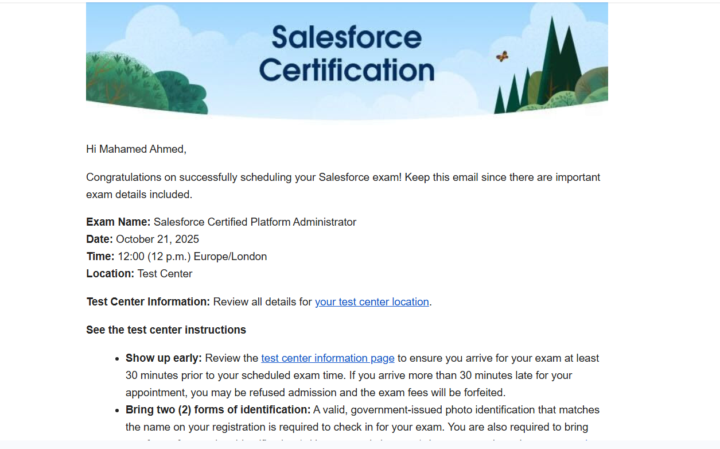Click the "Test Center Information:" bold label
Viewport: 720px width, 449px height.
tap(148, 301)
